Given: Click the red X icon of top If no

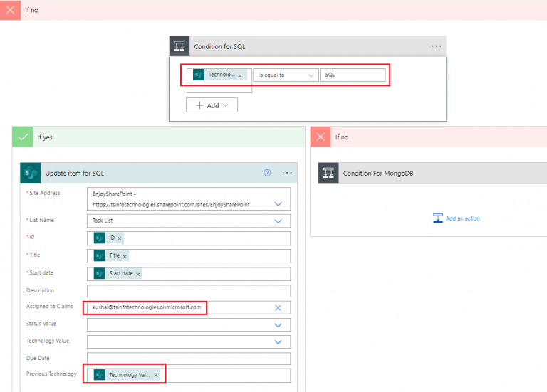Looking at the screenshot, I should click(10, 10).
